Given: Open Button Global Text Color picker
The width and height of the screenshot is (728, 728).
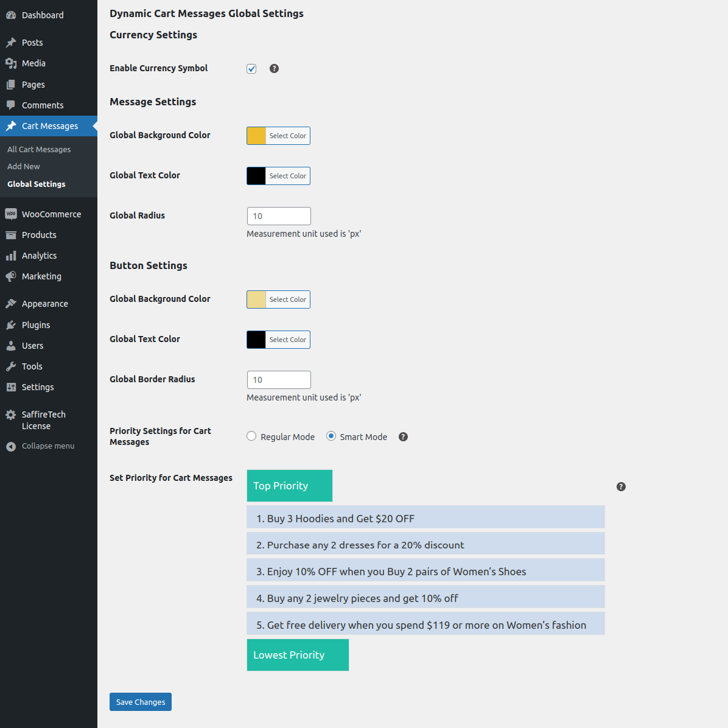Looking at the screenshot, I should [287, 340].
